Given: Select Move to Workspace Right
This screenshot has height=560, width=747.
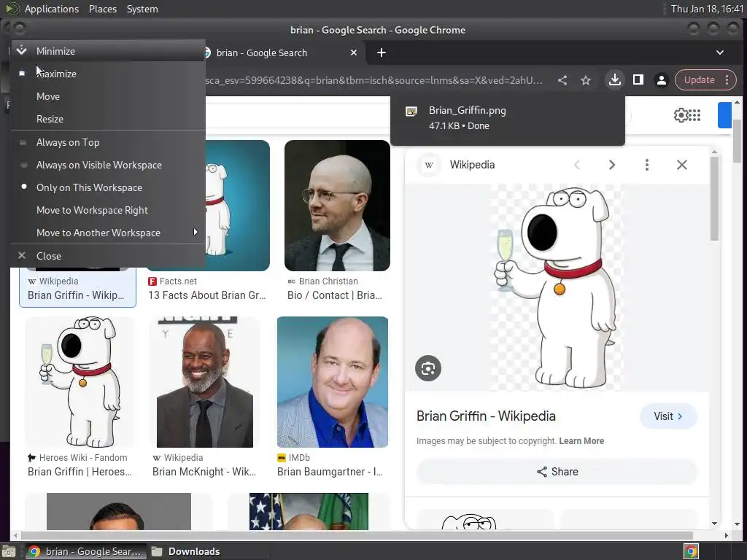Looking at the screenshot, I should [108, 210].
